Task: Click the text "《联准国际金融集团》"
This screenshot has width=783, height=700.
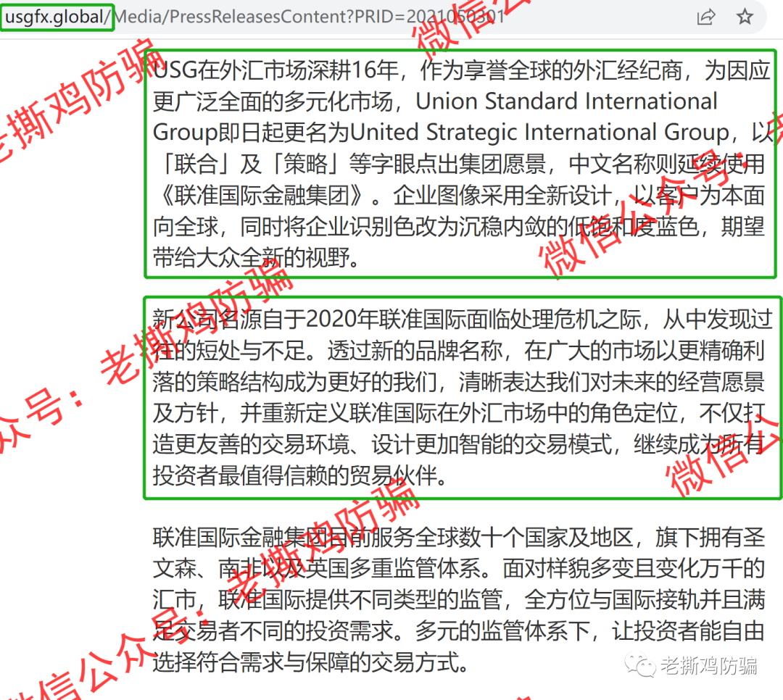Action: [262, 195]
